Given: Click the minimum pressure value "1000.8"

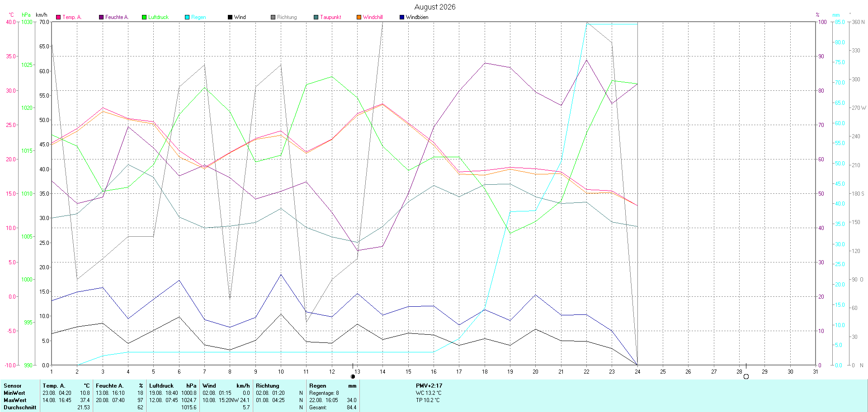Looking at the screenshot, I should point(189,393).
